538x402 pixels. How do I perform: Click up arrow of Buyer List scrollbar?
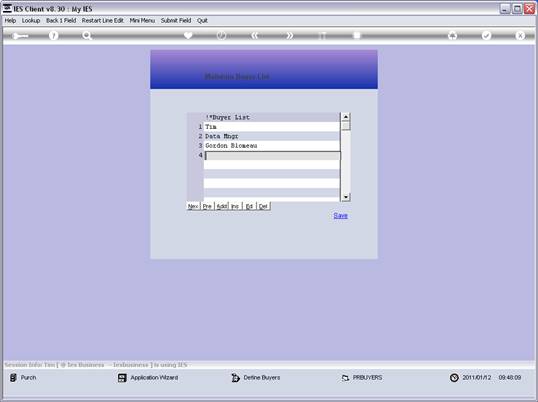click(346, 117)
